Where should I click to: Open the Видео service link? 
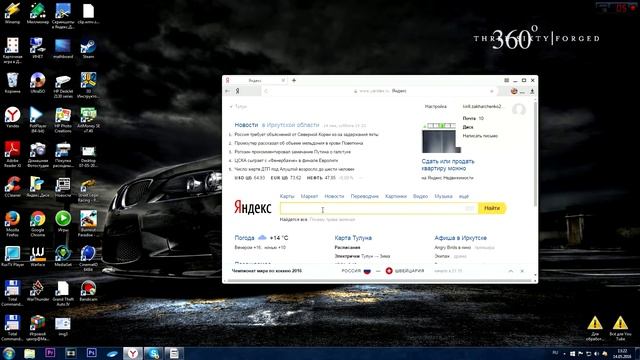click(x=420, y=196)
